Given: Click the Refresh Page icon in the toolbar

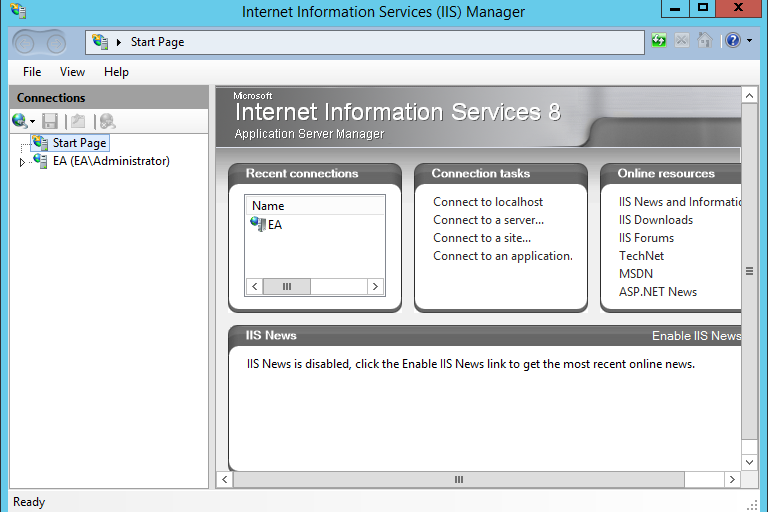Looking at the screenshot, I should pos(659,40).
